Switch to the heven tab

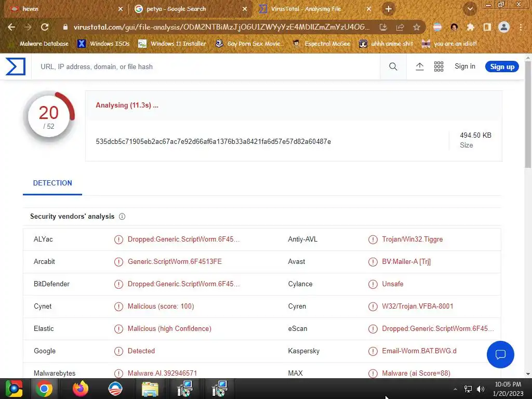click(x=64, y=9)
